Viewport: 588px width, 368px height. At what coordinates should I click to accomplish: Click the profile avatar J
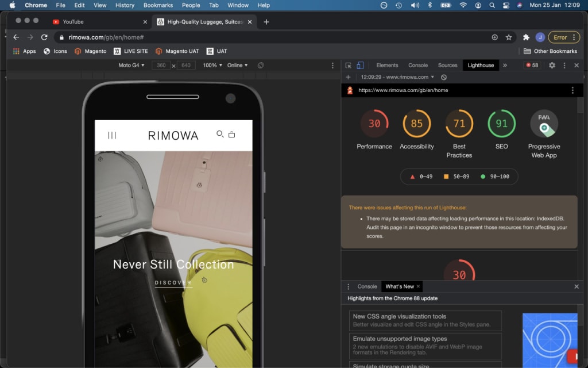540,37
